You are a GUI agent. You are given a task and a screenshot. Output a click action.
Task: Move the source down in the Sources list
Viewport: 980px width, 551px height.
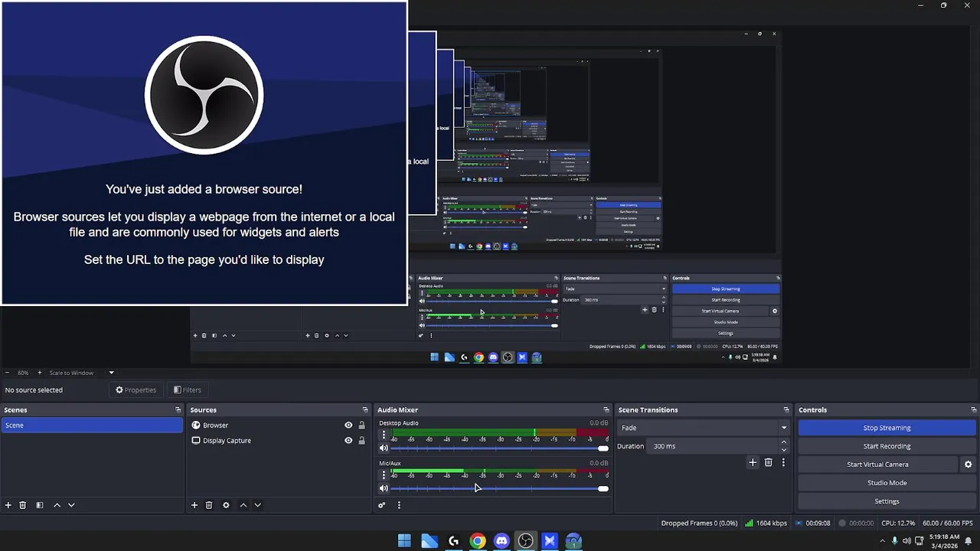257,505
